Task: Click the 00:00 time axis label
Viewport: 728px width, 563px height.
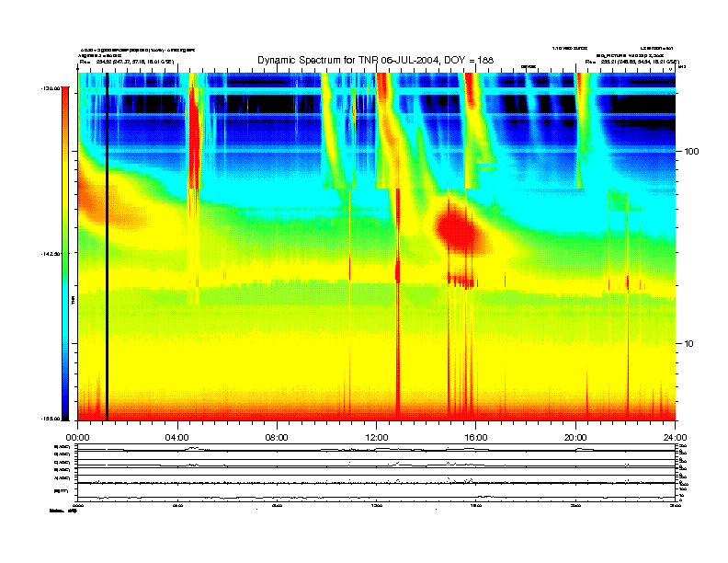Action: (77, 438)
